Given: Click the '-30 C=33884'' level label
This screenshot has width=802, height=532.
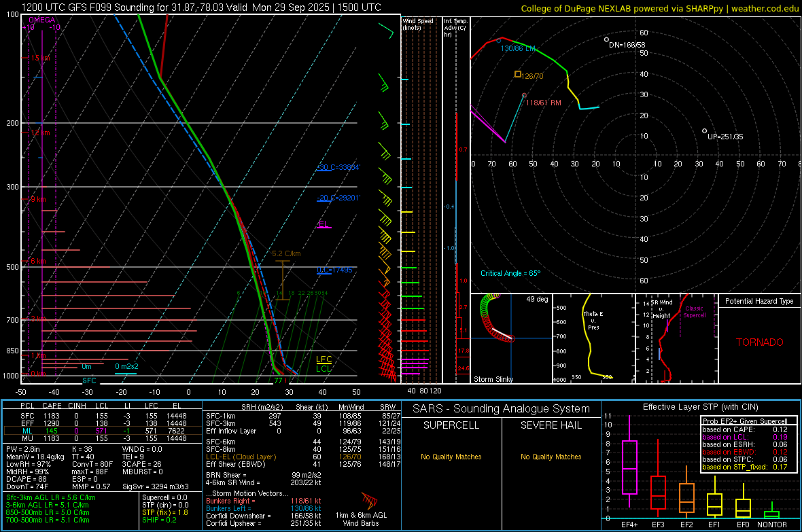Looking at the screenshot, I should 338,167.
